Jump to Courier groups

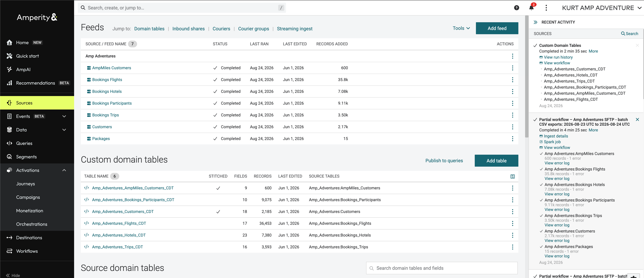(253, 29)
